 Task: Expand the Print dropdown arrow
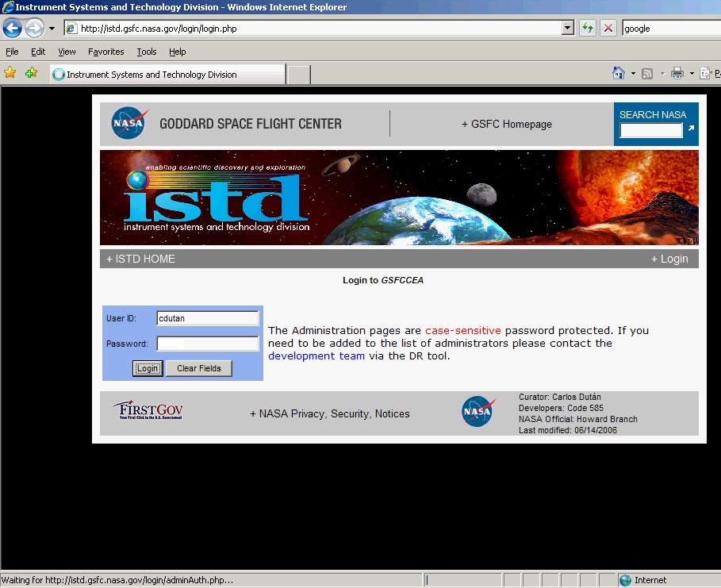(692, 73)
